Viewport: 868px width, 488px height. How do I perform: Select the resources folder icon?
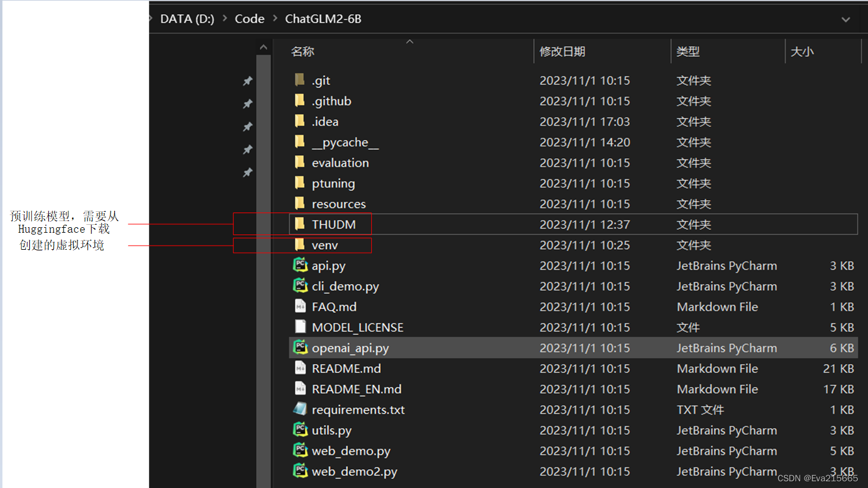300,203
